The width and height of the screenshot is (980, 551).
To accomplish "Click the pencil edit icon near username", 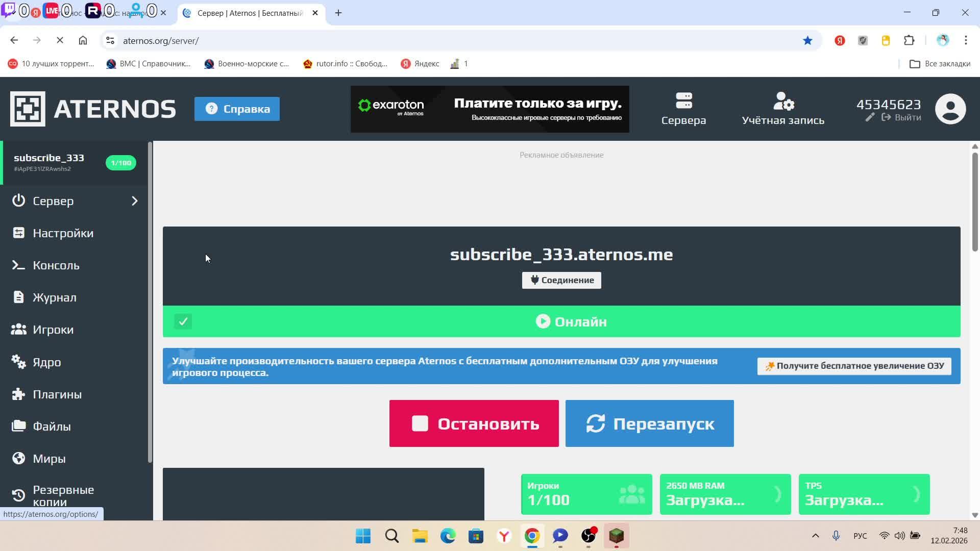I will coord(870,117).
